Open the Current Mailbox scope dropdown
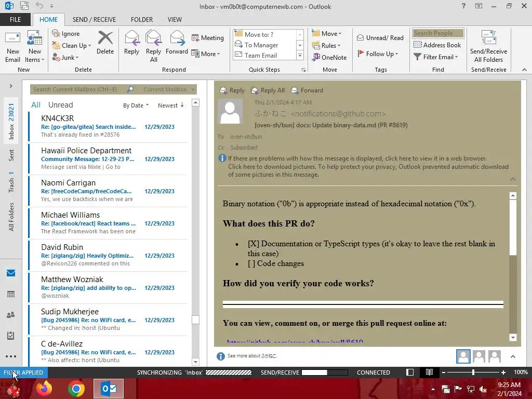Viewport: 532px width, 399px height. 169,89
